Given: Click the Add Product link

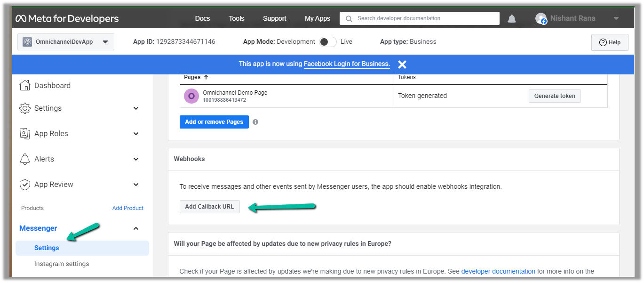Looking at the screenshot, I should coord(127,208).
